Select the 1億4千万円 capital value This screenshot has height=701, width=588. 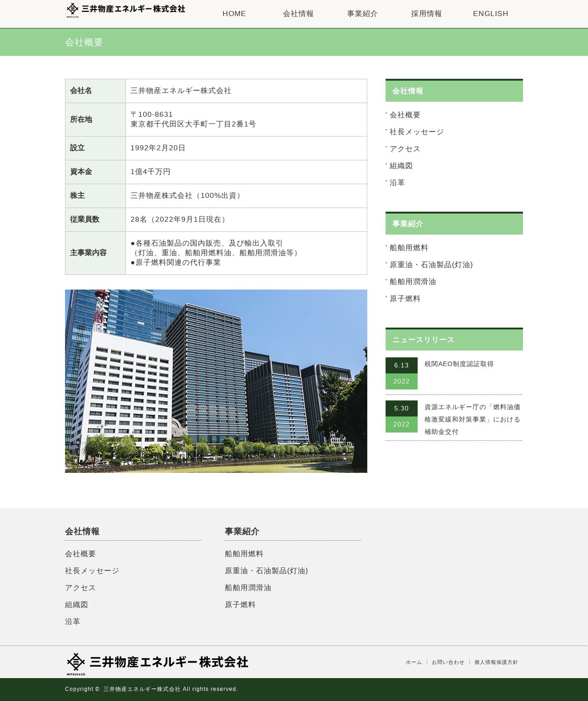pyautogui.click(x=150, y=172)
